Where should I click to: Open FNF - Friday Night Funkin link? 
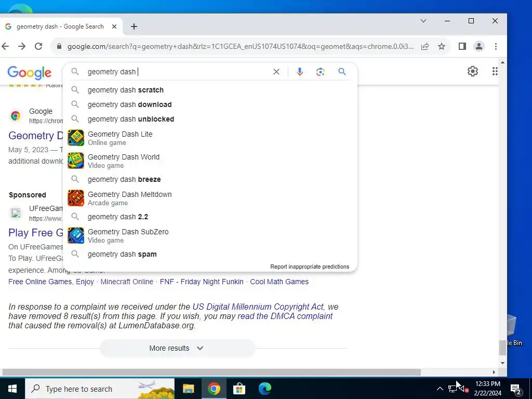tap(202, 282)
